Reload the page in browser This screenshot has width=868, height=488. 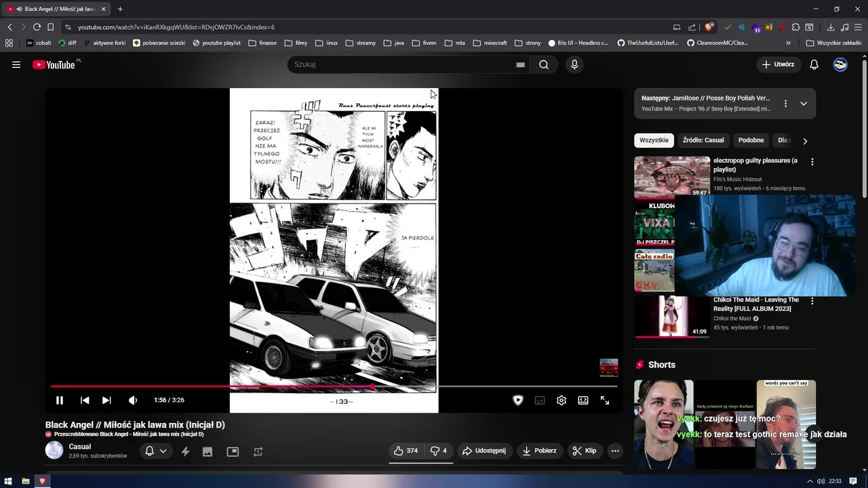(x=37, y=27)
